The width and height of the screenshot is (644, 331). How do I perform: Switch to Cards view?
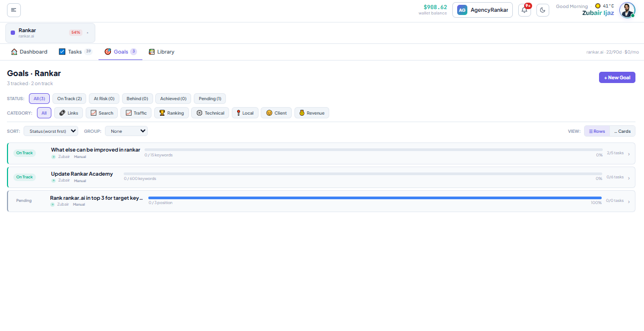click(622, 131)
